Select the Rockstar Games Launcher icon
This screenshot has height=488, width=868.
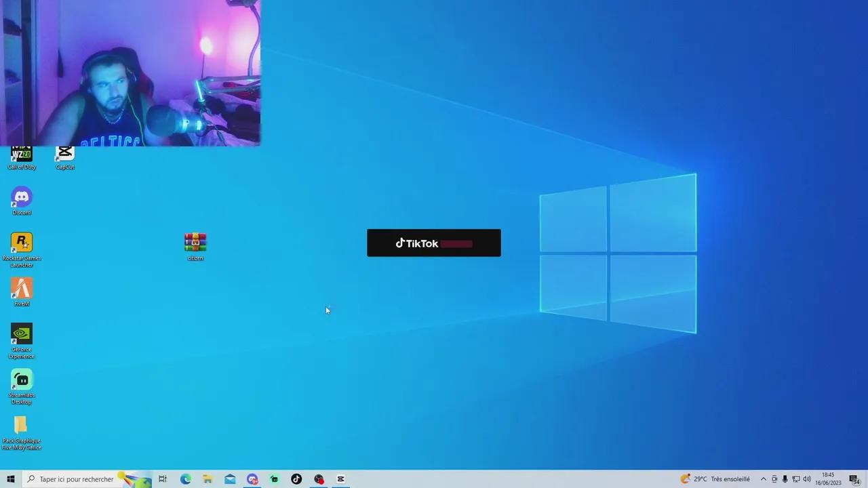tap(22, 250)
